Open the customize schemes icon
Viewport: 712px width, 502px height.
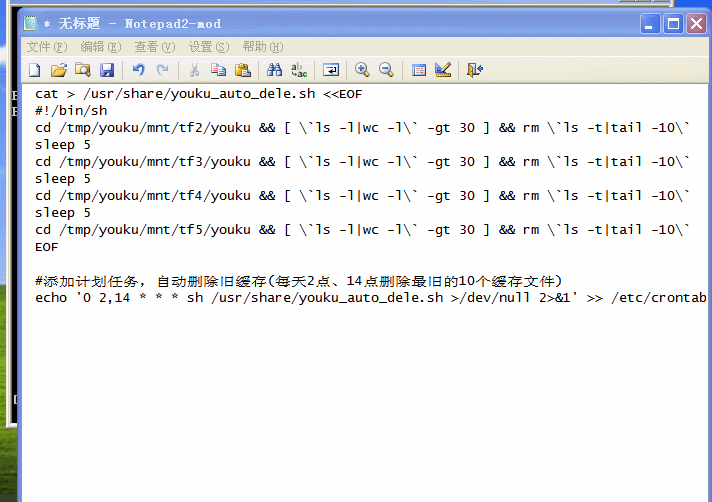(443, 70)
